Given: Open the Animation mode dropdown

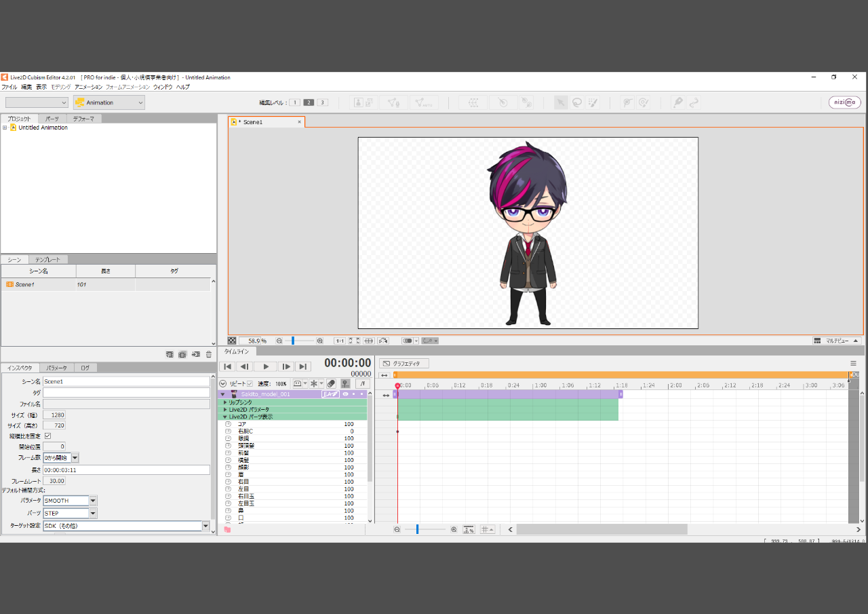Looking at the screenshot, I should click(x=109, y=102).
